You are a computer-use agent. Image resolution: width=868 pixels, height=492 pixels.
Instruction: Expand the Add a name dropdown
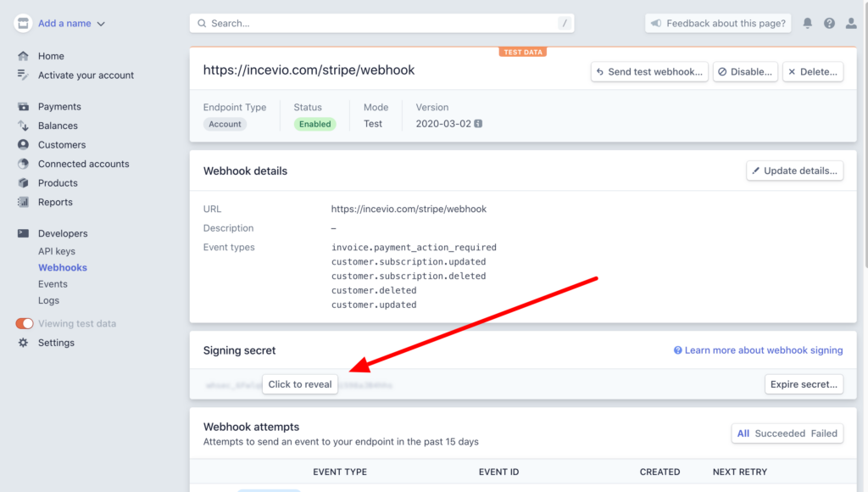point(68,23)
